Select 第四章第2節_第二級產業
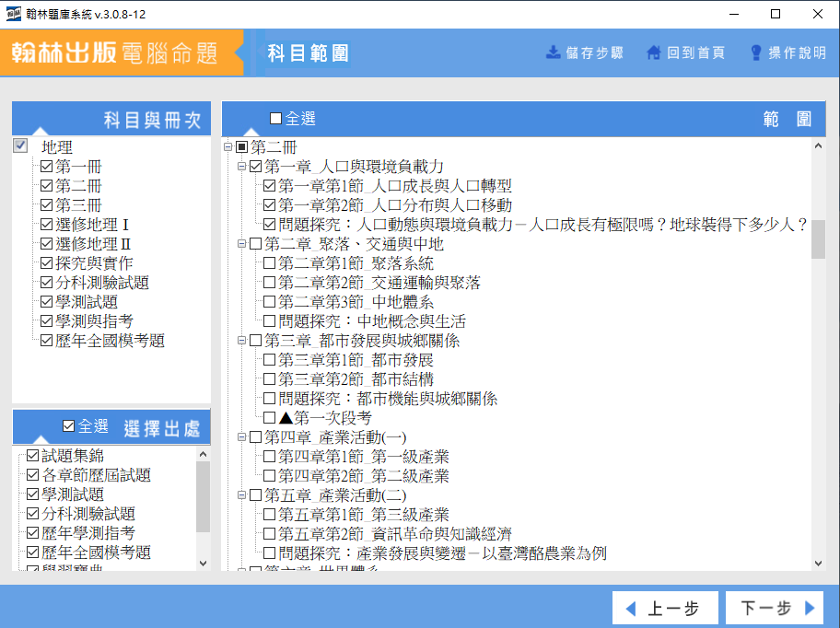Screen dimensions: 840x628 click(364, 476)
